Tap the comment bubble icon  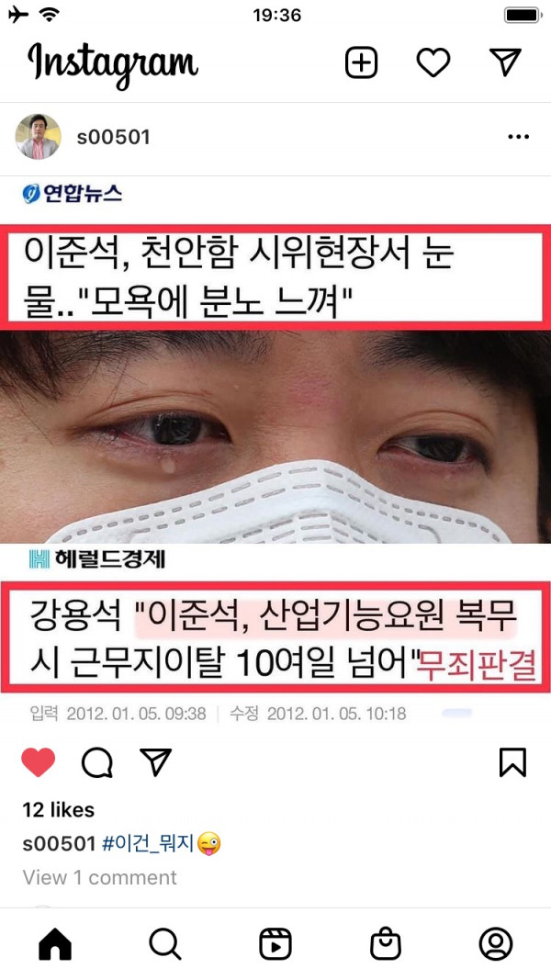pos(97,762)
